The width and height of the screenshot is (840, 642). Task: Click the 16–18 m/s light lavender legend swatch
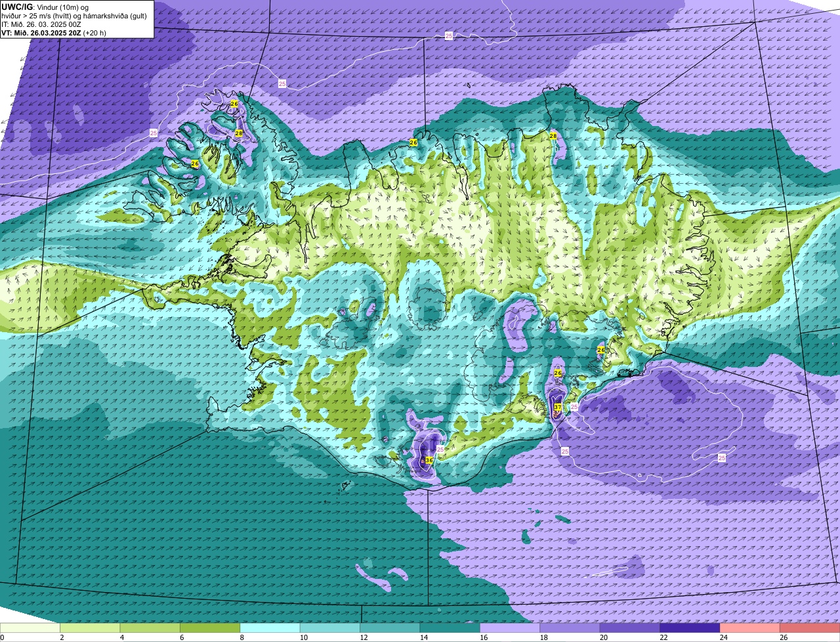tap(510, 628)
